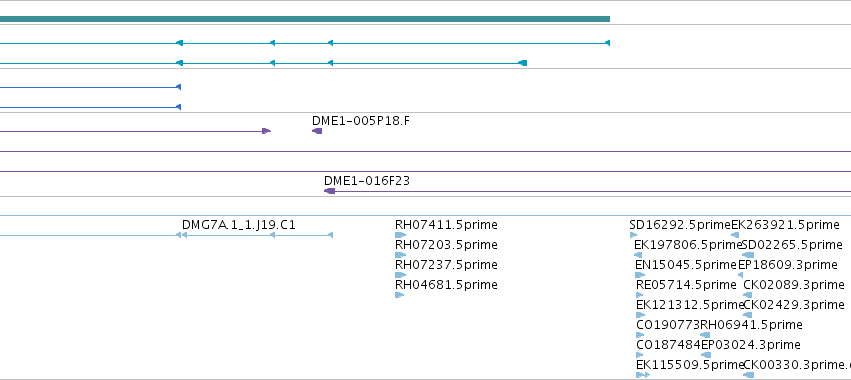Select the EN15045.5prime label
The width and height of the screenshot is (851, 380).
tap(686, 264)
